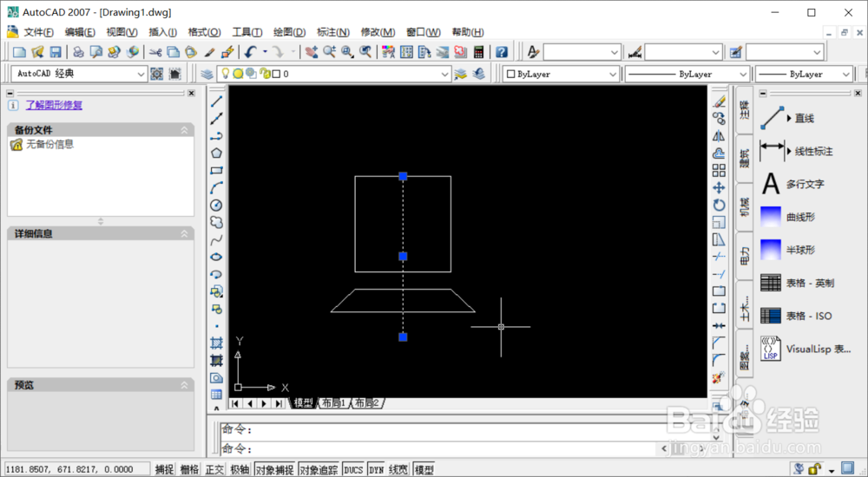The height and width of the screenshot is (477, 868).
Task: Switch to the 布局1 layout tab
Action: (x=334, y=403)
